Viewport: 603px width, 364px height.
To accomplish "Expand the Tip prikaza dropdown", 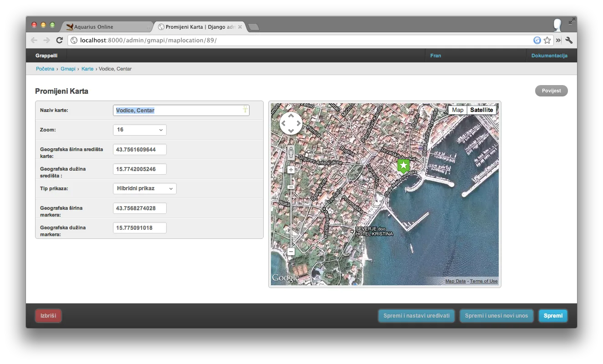I will [x=144, y=189].
